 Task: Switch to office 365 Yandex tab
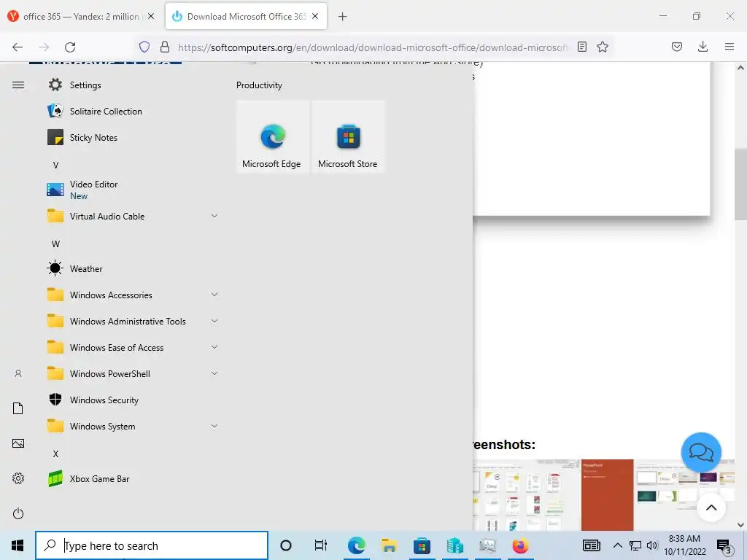pos(81,17)
